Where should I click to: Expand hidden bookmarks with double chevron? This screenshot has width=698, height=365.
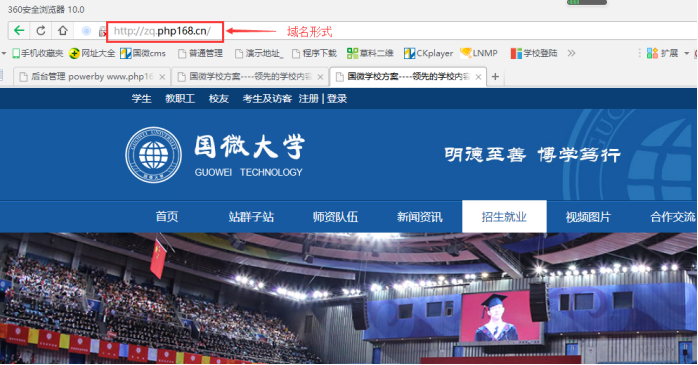[571, 53]
